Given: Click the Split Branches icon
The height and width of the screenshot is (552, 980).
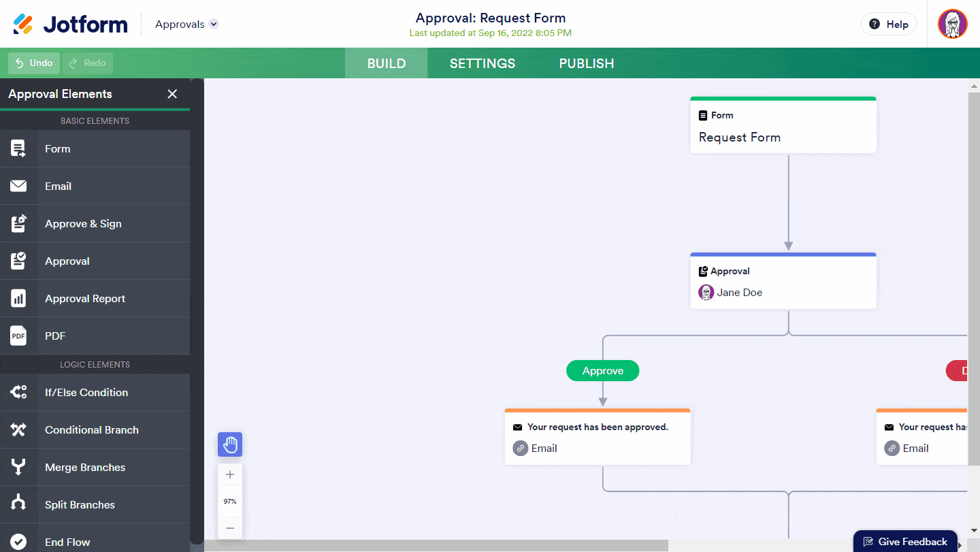Looking at the screenshot, I should [x=18, y=504].
